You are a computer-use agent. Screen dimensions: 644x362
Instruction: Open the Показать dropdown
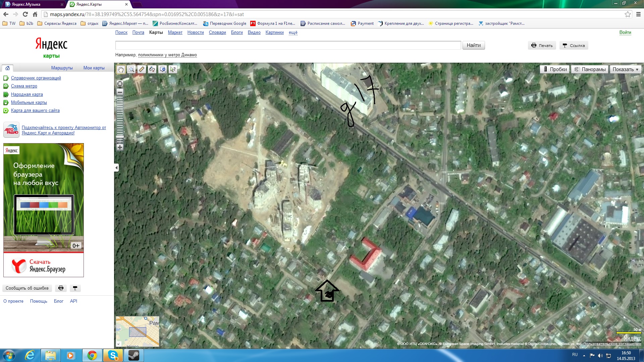(x=626, y=69)
